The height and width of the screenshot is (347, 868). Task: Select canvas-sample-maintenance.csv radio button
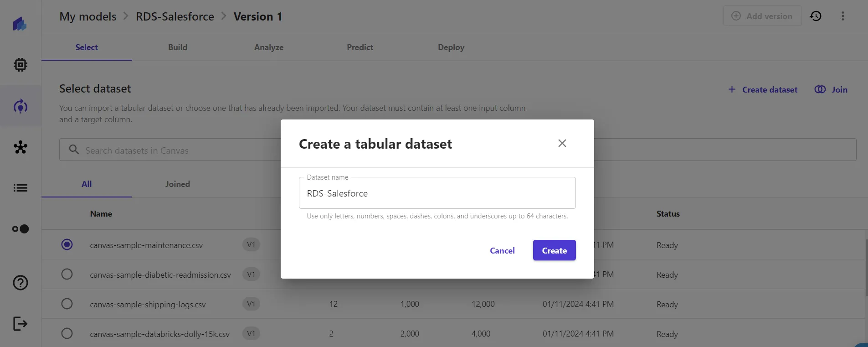tap(67, 245)
